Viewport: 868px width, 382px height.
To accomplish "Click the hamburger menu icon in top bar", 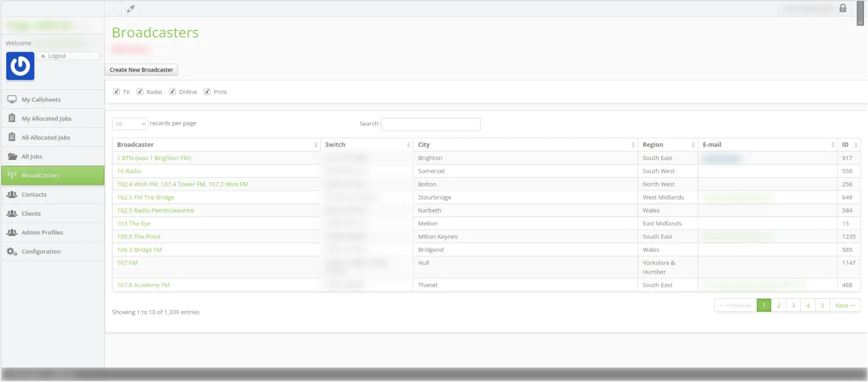I will coord(114,9).
